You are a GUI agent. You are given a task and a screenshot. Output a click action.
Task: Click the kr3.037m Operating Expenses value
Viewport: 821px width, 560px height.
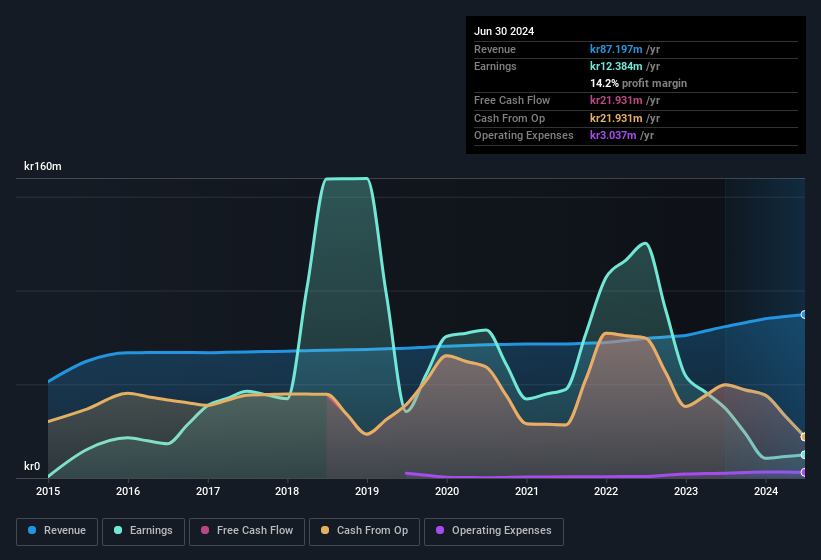pyautogui.click(x=613, y=135)
